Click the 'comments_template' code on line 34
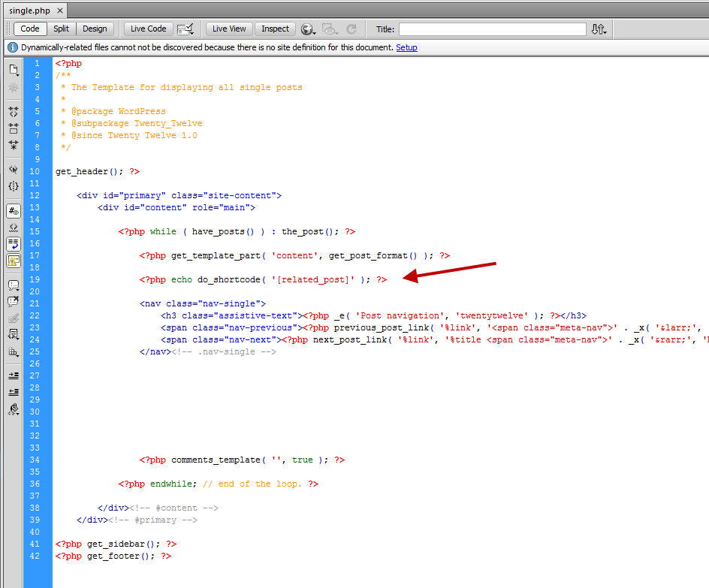This screenshot has height=588, width=709. point(216,460)
